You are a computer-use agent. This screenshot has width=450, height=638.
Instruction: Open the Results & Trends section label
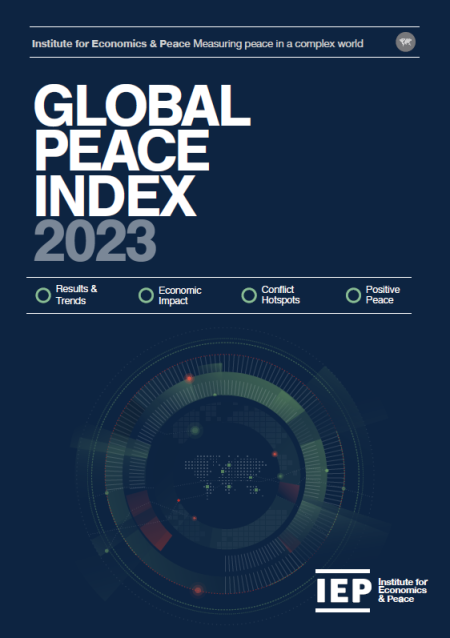tap(76, 295)
